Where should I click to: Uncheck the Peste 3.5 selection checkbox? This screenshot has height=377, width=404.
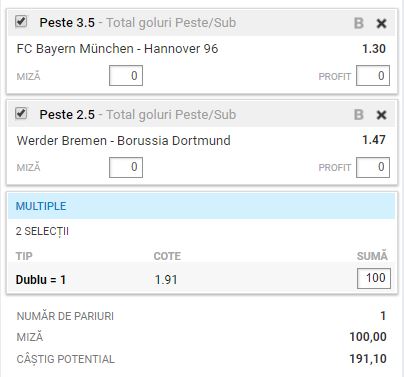(x=21, y=22)
